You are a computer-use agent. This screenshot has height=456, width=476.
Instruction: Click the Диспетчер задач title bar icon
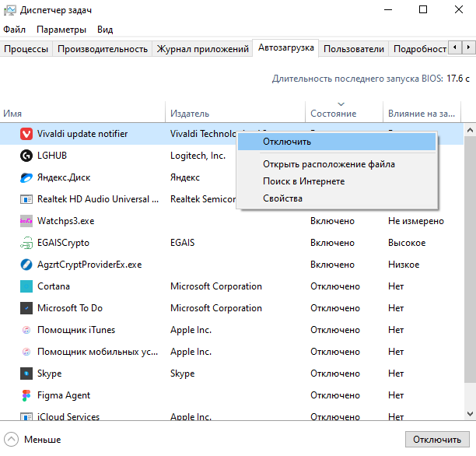click(9, 10)
